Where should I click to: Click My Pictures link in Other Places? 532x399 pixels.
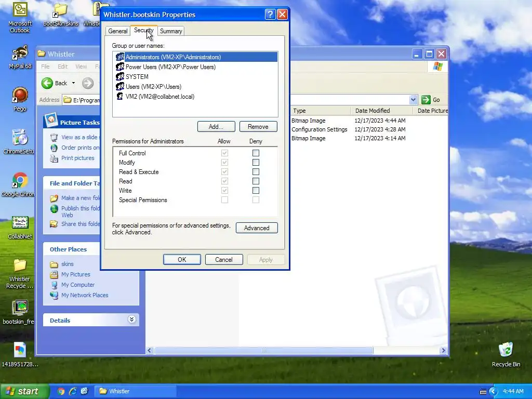point(76,274)
